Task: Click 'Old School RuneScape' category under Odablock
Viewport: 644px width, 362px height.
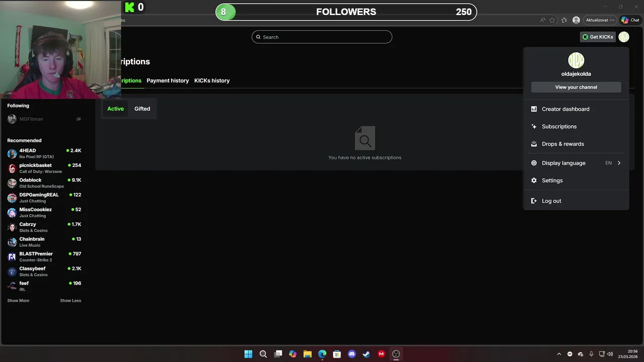Action: 42,187
